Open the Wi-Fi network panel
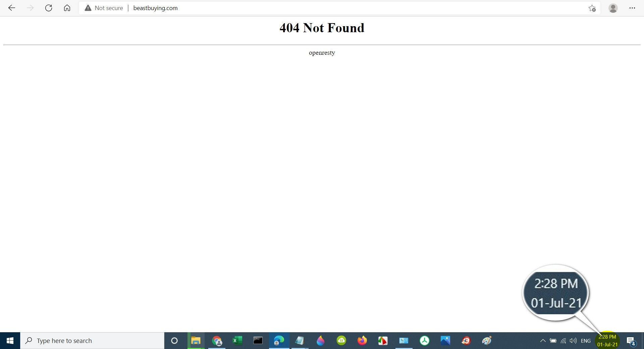This screenshot has height=349, width=644. point(563,341)
